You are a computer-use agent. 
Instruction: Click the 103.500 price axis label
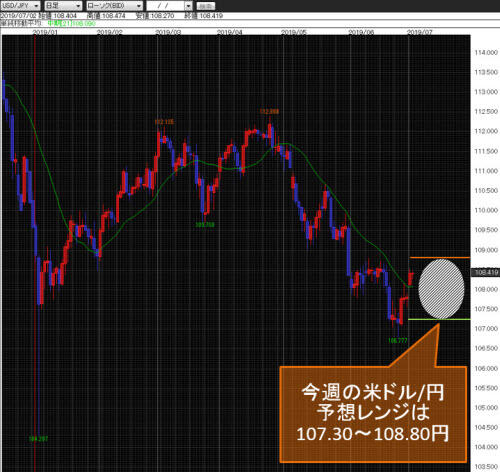point(486,466)
